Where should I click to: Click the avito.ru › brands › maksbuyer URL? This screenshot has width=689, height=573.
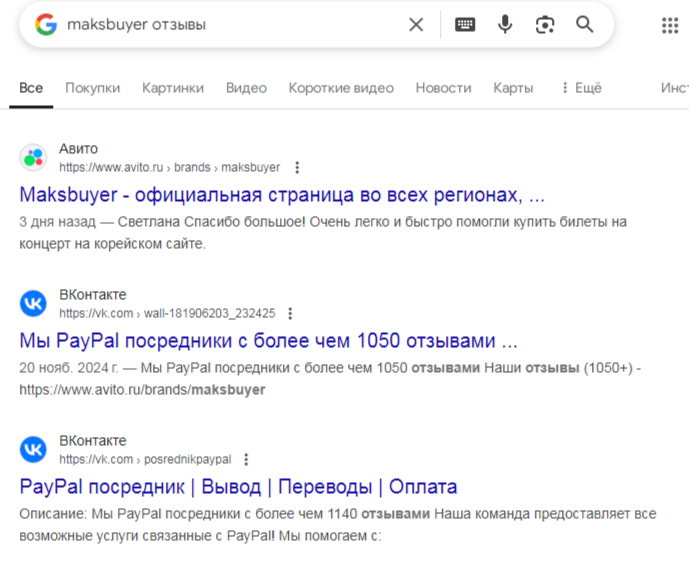tap(169, 167)
